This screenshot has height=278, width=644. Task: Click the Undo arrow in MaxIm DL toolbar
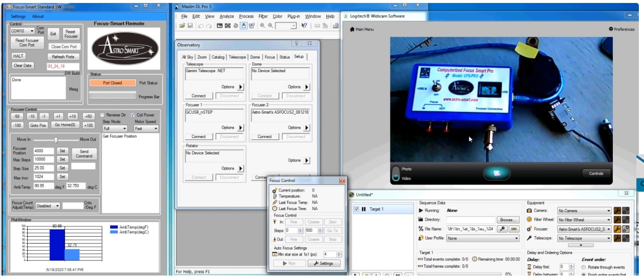[201, 26]
